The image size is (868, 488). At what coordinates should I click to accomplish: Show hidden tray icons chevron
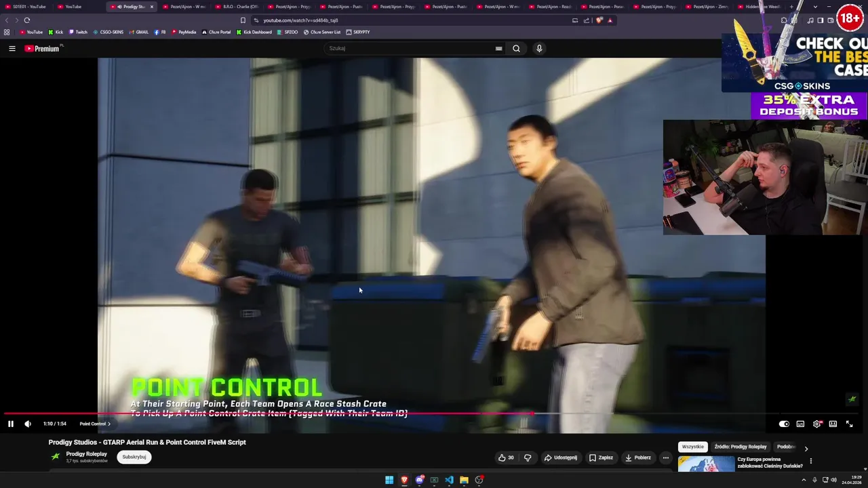click(x=804, y=480)
